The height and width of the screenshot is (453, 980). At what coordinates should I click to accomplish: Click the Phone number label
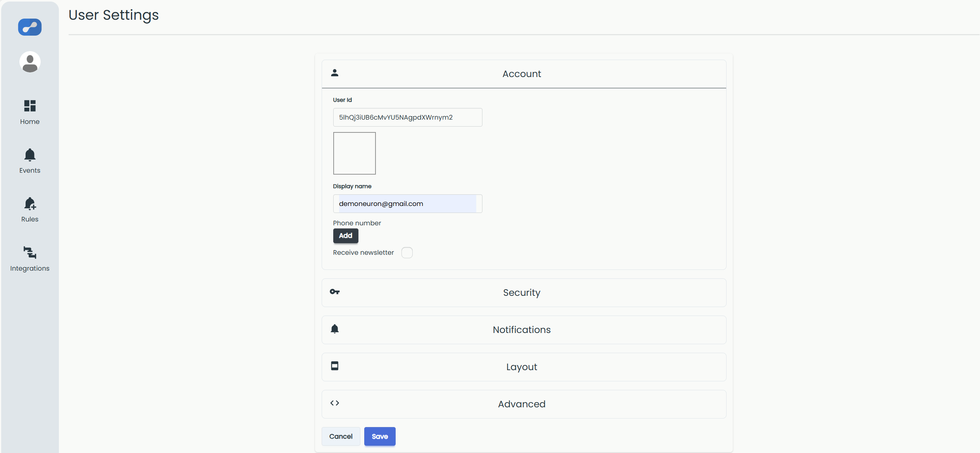(x=357, y=223)
